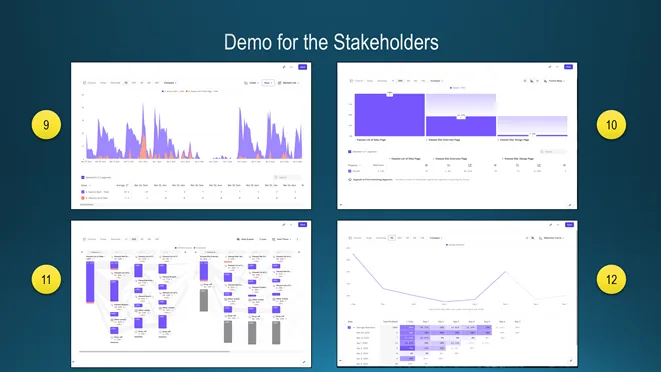The width and height of the screenshot is (661, 372).
Task: Expand the Compare dropdown in the retention panel
Action: [x=436, y=238]
